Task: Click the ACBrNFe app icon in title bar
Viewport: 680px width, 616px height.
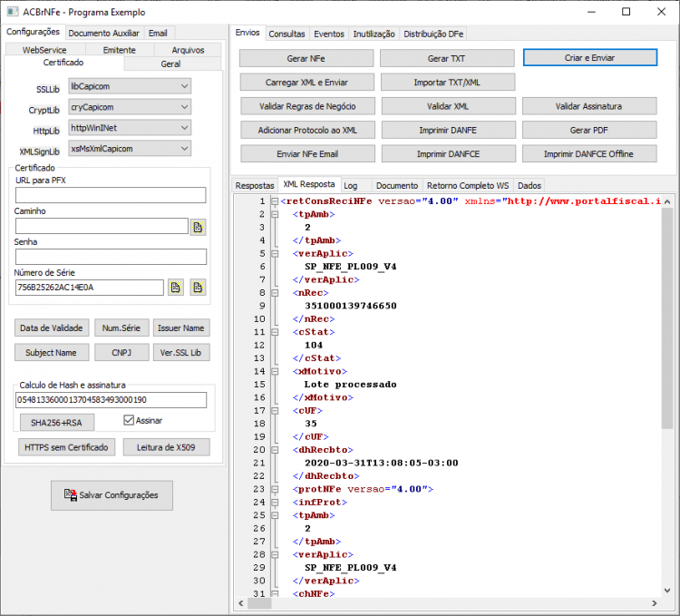Action: point(13,12)
